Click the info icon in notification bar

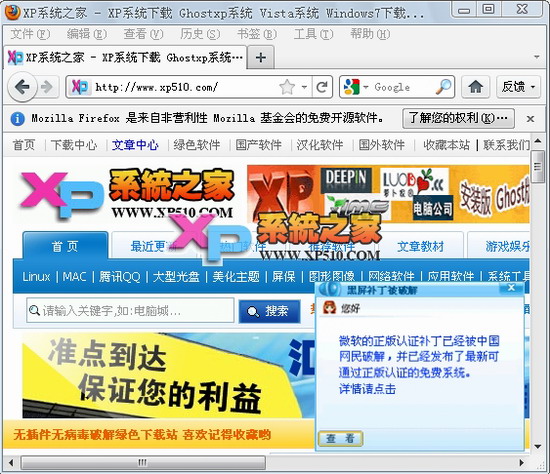click(17, 119)
